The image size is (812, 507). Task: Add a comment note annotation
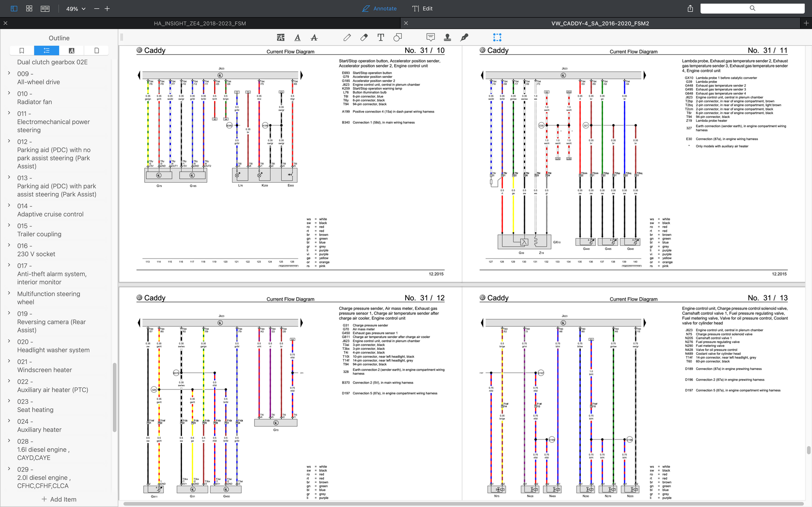click(x=431, y=38)
